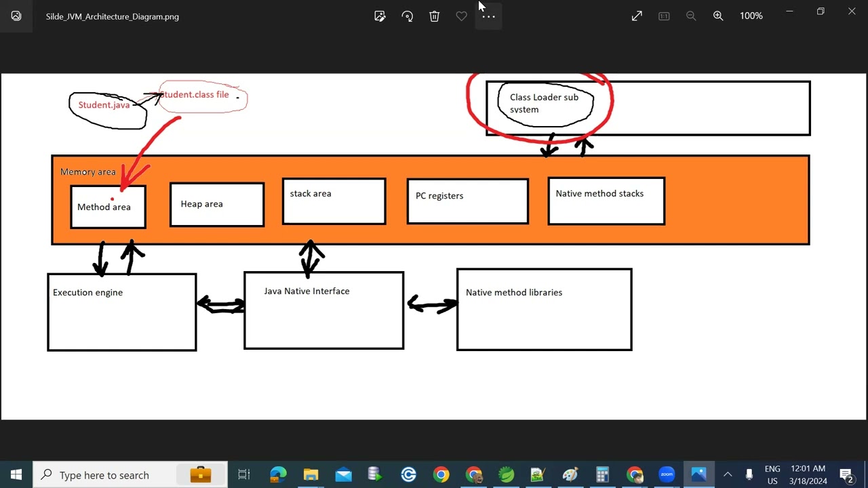868x488 pixels.
Task: Click the 'Student.java' label
Action: pyautogui.click(x=104, y=105)
